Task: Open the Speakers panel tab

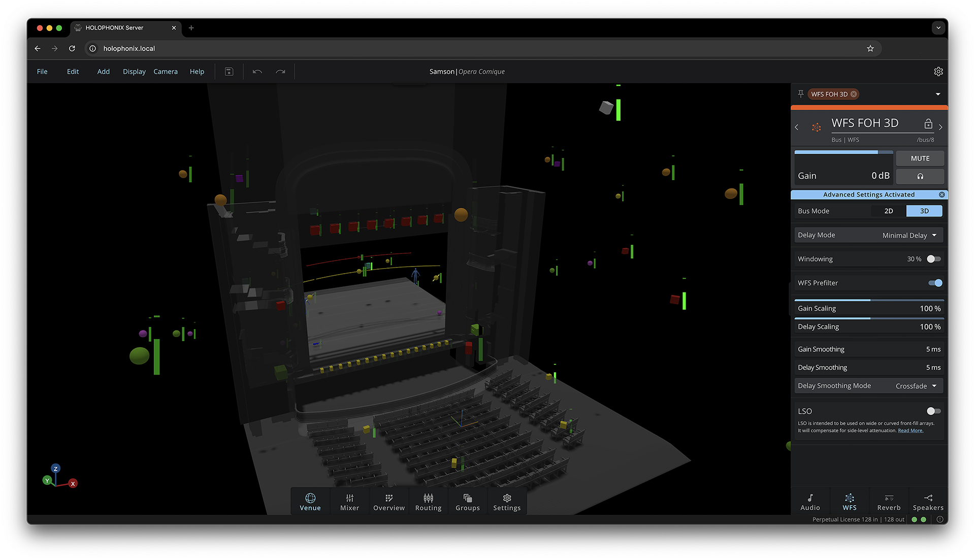Action: (928, 502)
